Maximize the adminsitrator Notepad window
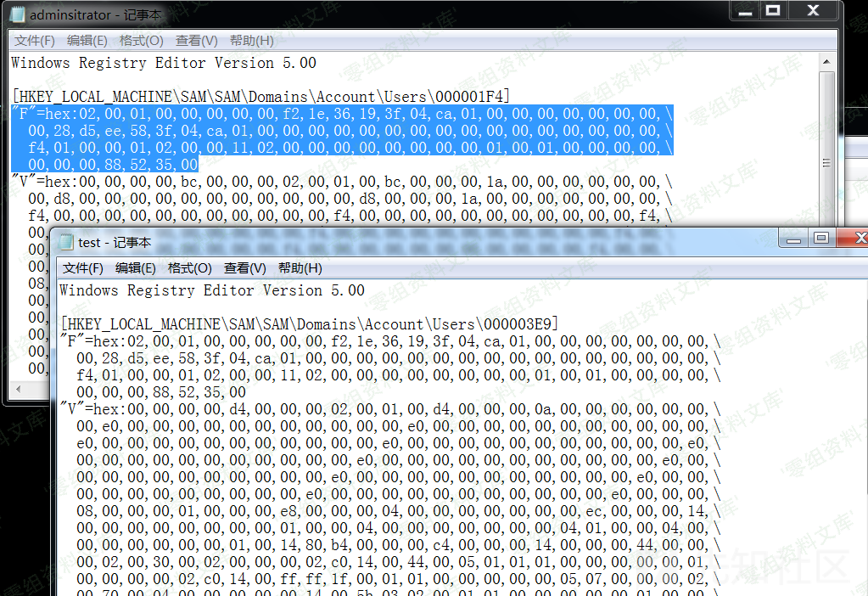 tap(773, 11)
